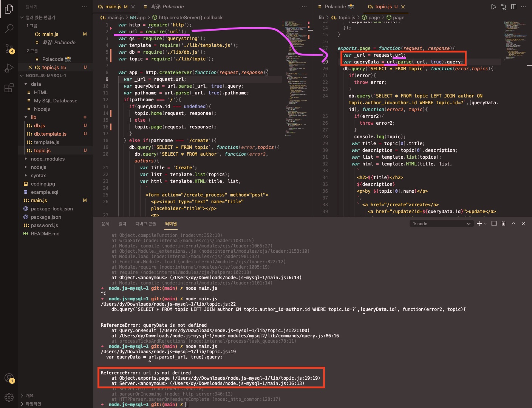Screen dimensions: 532x408
Task: Expand the Outline section
Action: click(22, 396)
